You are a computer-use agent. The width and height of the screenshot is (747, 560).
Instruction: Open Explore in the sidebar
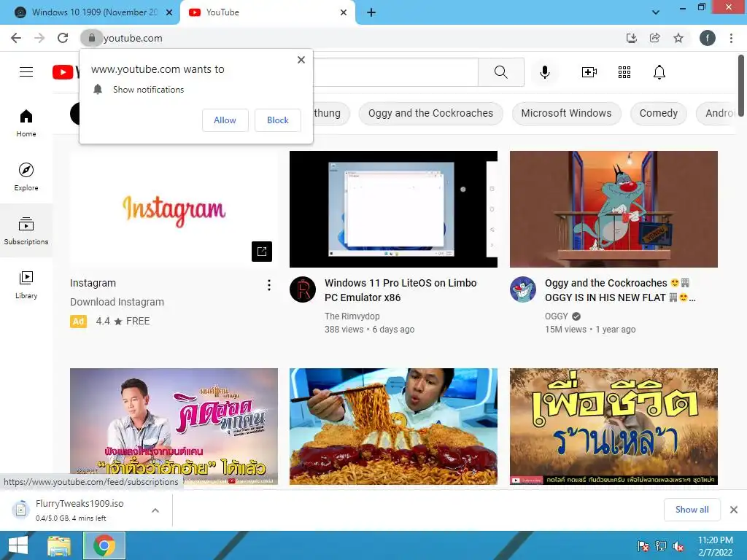26,176
